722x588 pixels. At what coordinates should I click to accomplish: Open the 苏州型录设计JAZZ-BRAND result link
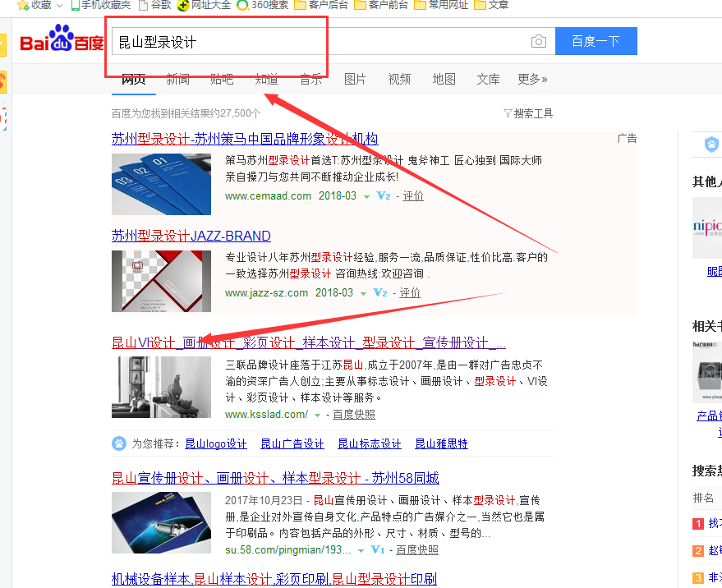click(191, 236)
